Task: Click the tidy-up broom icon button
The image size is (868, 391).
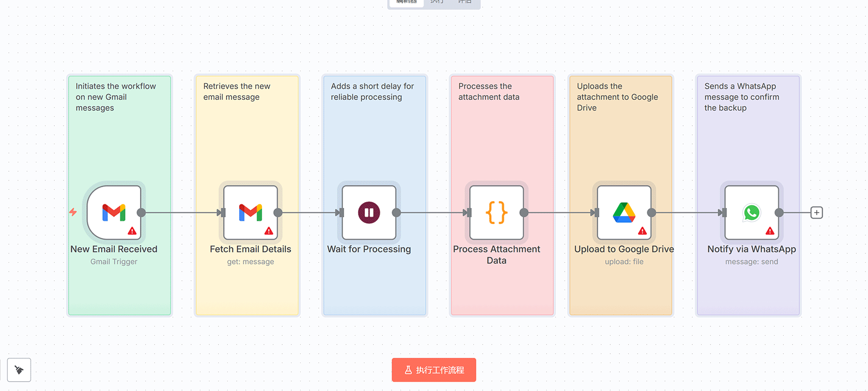Action: tap(19, 370)
